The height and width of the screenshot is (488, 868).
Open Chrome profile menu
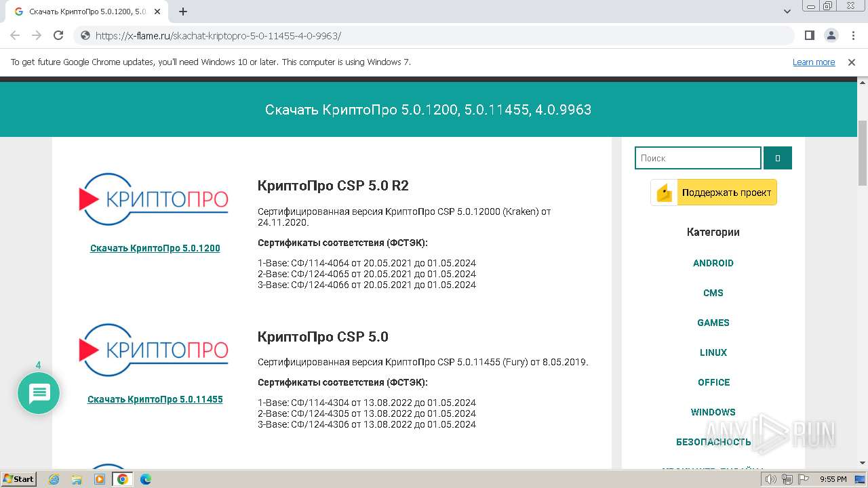[831, 35]
